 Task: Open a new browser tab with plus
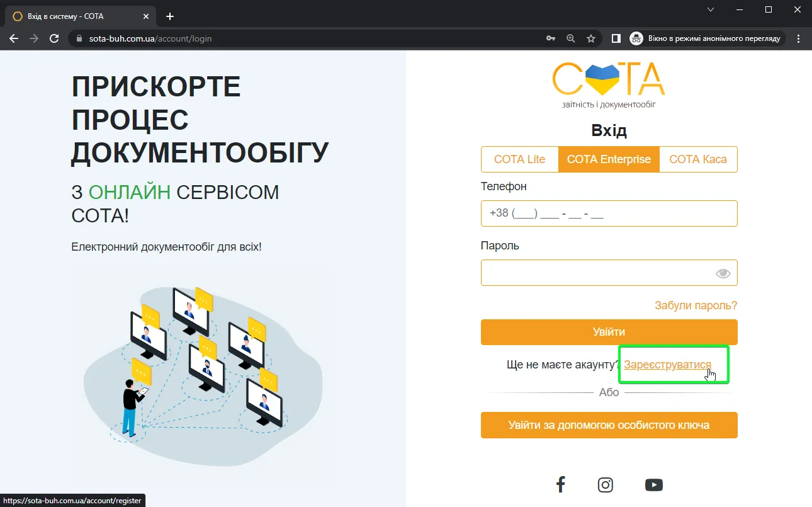click(169, 16)
